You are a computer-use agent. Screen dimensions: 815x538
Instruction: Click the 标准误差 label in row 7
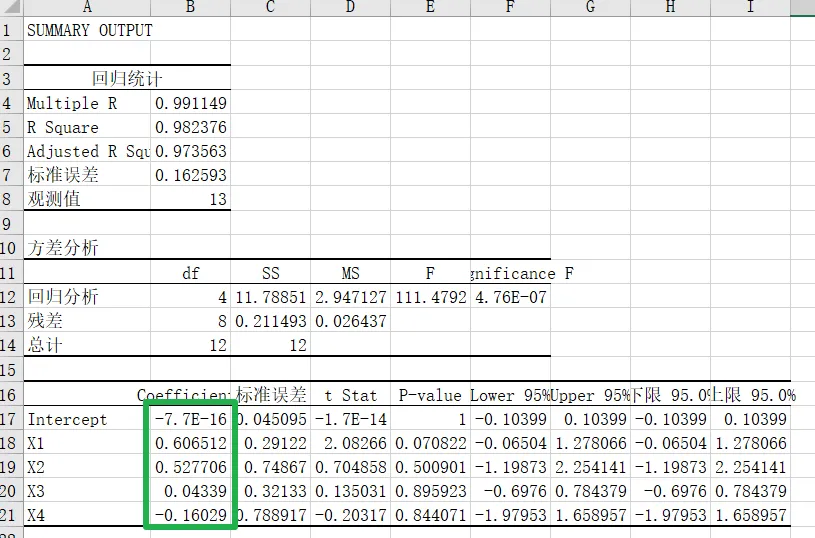87,175
